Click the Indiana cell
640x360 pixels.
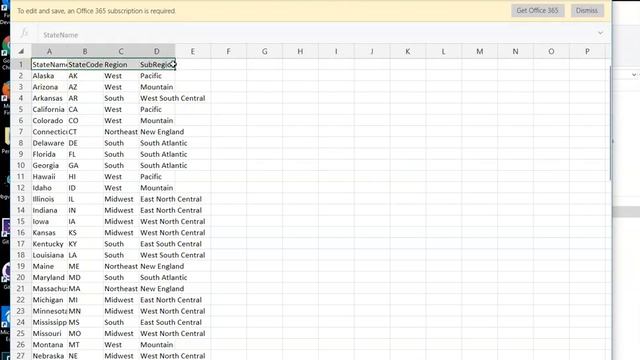coord(49,210)
